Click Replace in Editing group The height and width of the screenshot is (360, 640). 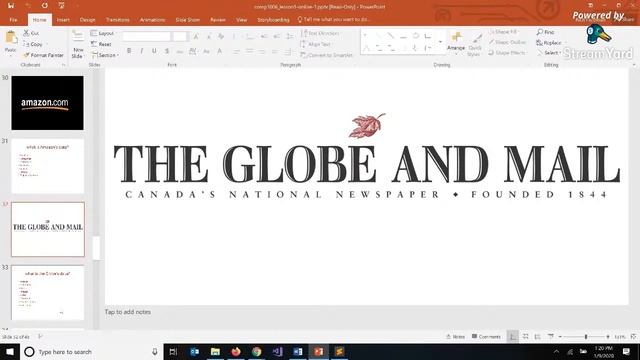(549, 42)
